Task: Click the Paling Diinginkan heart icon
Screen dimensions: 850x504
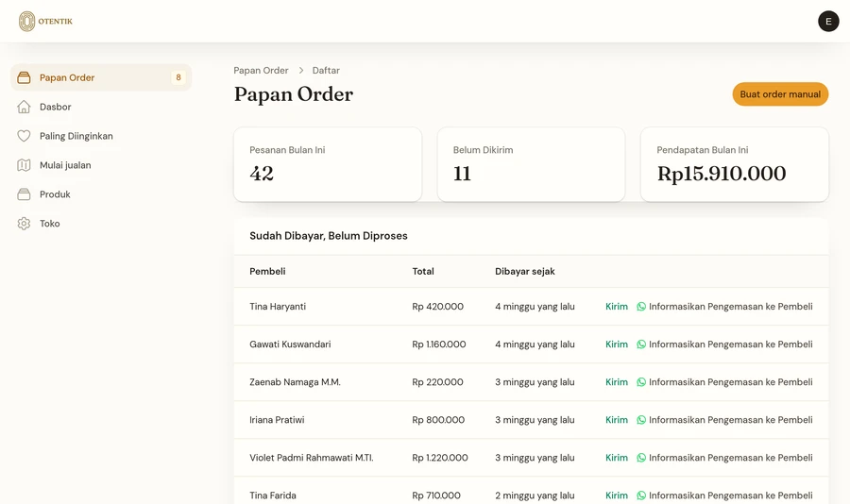Action: 24,136
